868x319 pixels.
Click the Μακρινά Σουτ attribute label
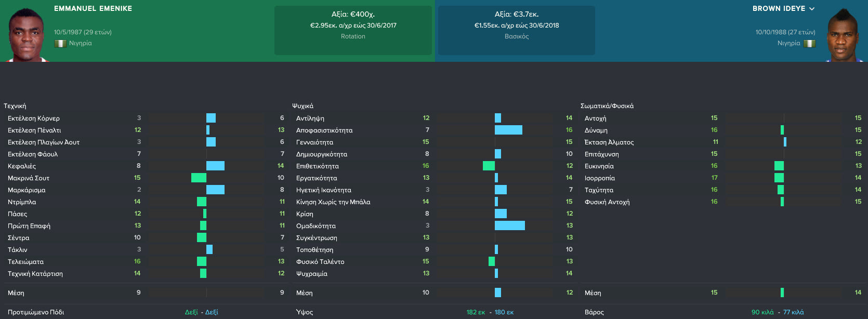pos(29,178)
